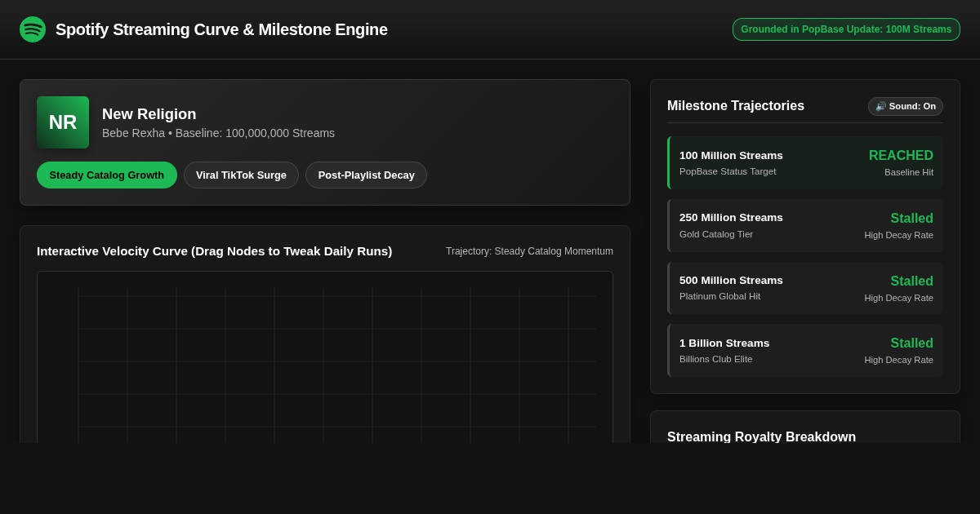Click the Gold Catalog Tier subtitle
This screenshot has height=514, width=980.
tap(716, 234)
